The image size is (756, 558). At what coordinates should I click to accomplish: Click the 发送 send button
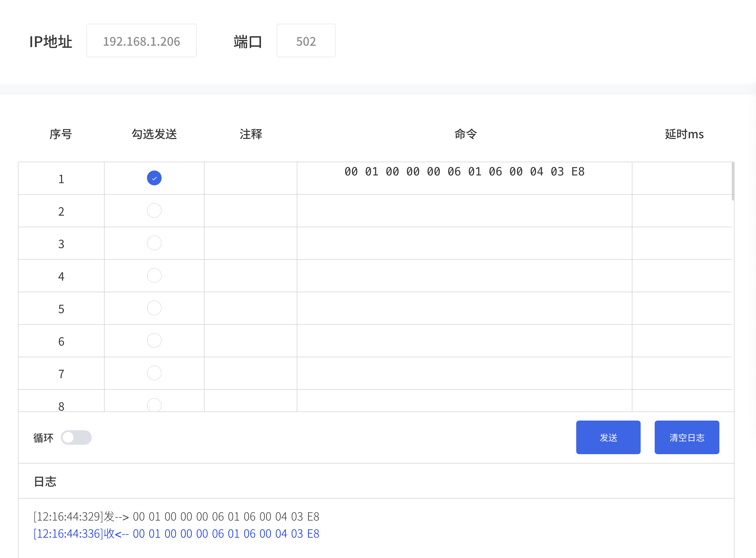point(608,437)
